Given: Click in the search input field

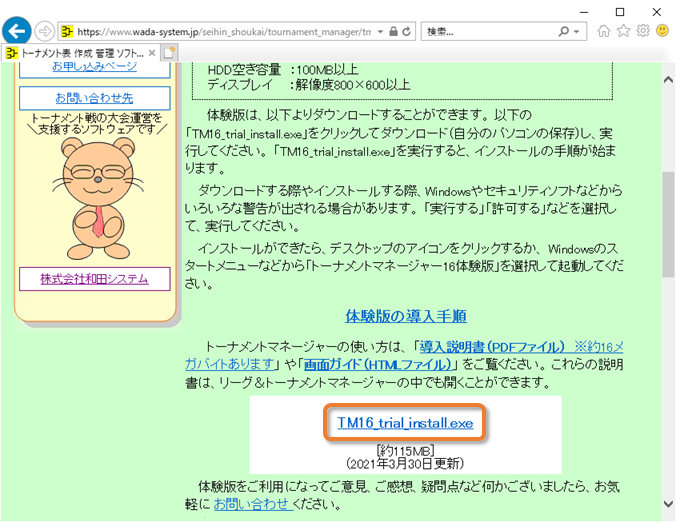Looking at the screenshot, I should coord(488,31).
